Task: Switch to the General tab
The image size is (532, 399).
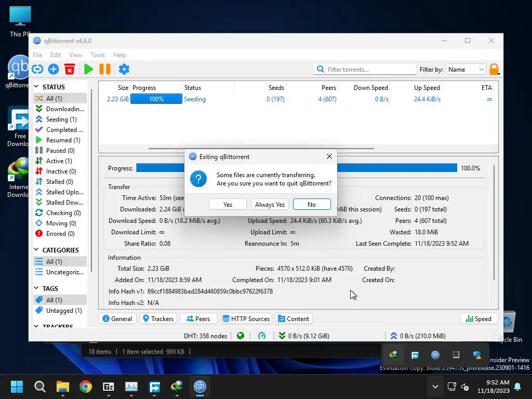Action: point(117,318)
